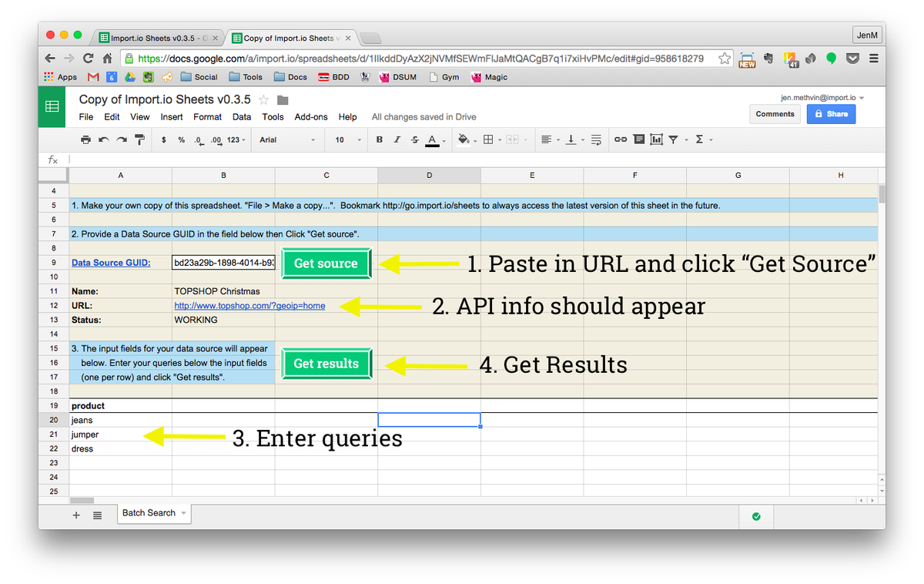Format as currency with dollar icon
Viewport: 924px width, 584px height.
[x=164, y=140]
